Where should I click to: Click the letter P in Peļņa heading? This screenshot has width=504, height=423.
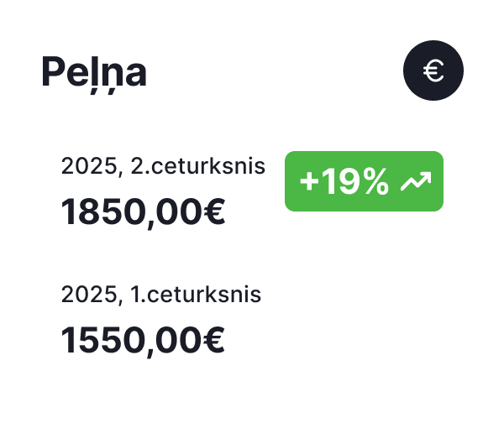pos(53,74)
